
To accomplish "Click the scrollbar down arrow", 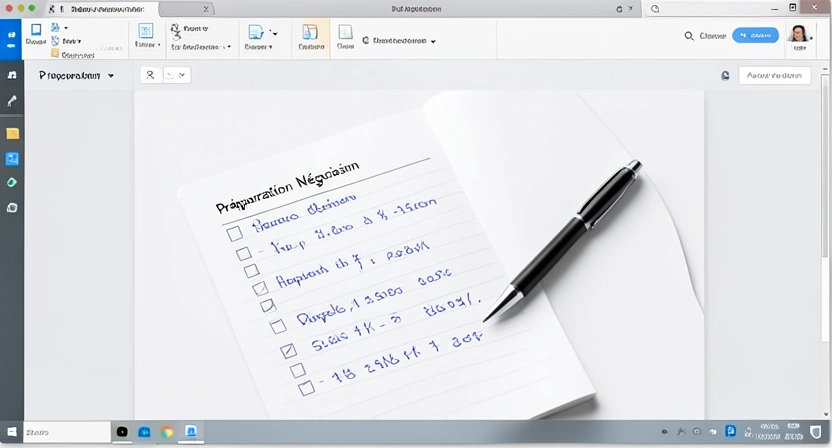I will [825, 414].
